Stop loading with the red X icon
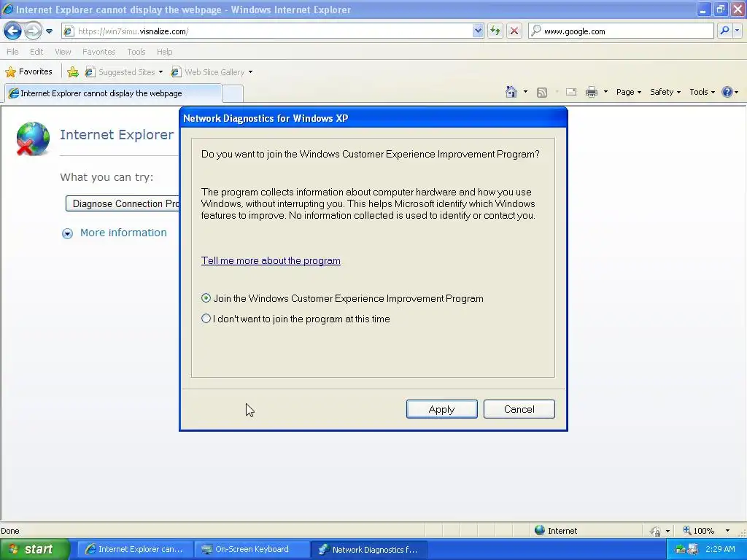The image size is (747, 560). click(514, 31)
